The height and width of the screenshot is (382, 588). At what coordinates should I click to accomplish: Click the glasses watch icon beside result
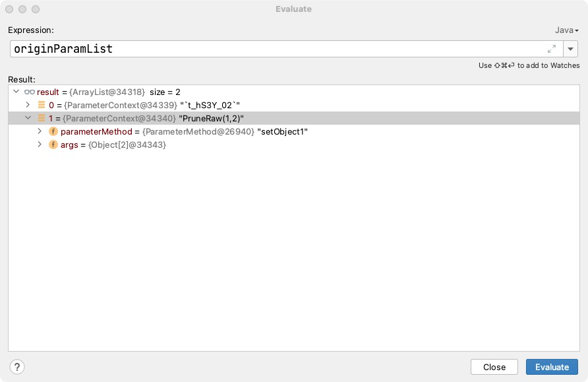coord(30,92)
